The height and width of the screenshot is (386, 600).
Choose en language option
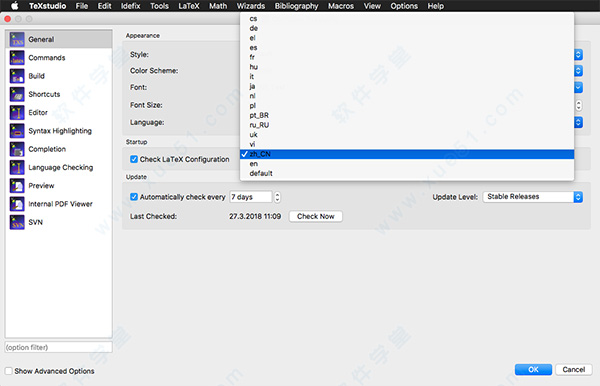[407, 164]
